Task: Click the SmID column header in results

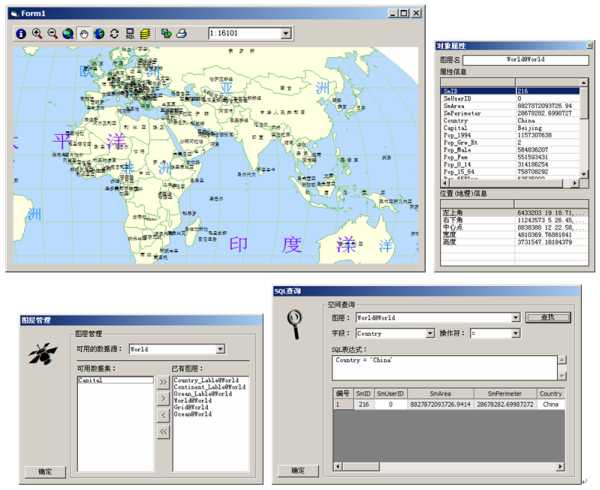Action: (x=363, y=393)
